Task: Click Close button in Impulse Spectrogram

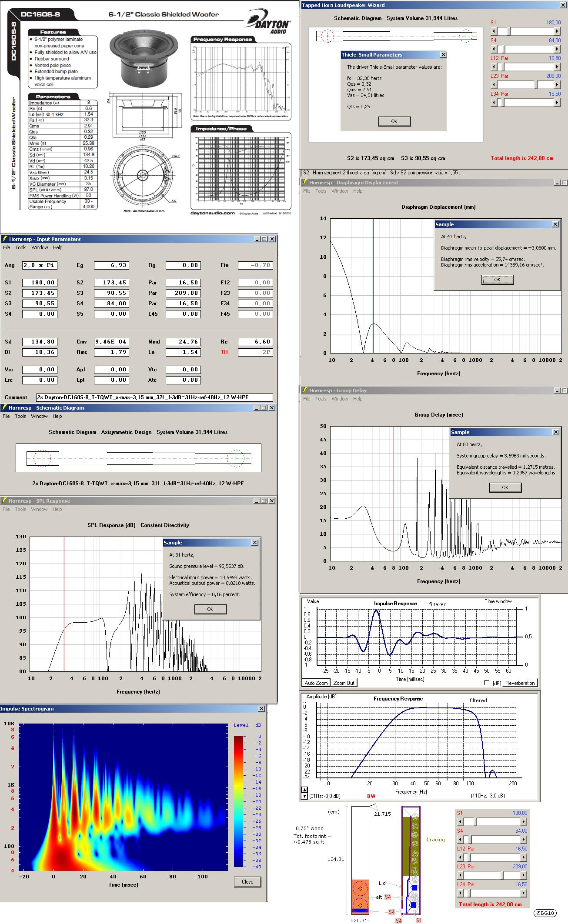Action: point(247,882)
